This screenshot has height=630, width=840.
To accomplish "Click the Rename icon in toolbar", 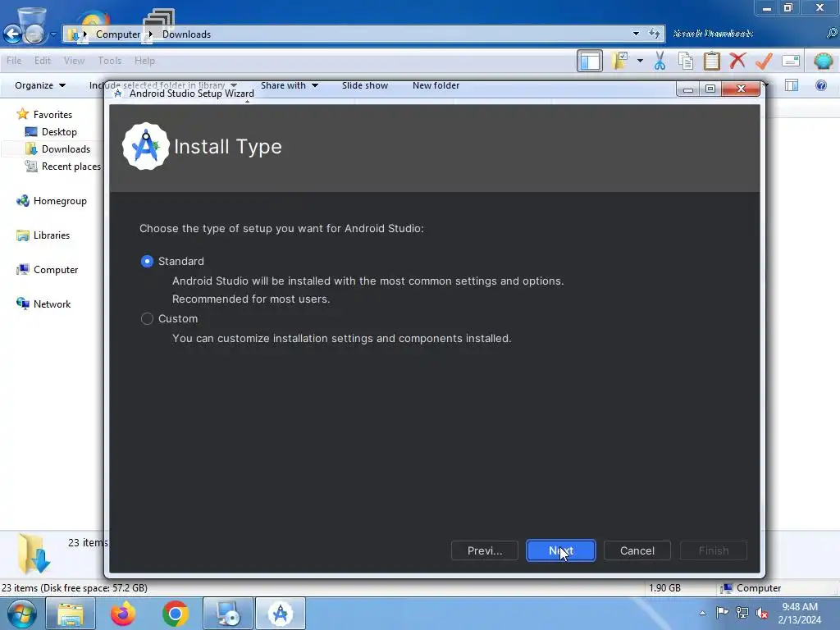I will tap(791, 61).
